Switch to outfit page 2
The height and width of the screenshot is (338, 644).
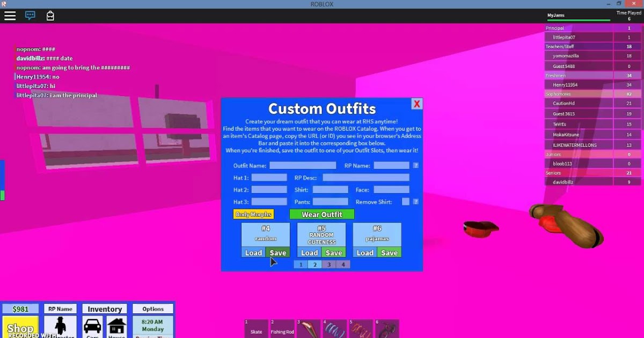pyautogui.click(x=315, y=264)
